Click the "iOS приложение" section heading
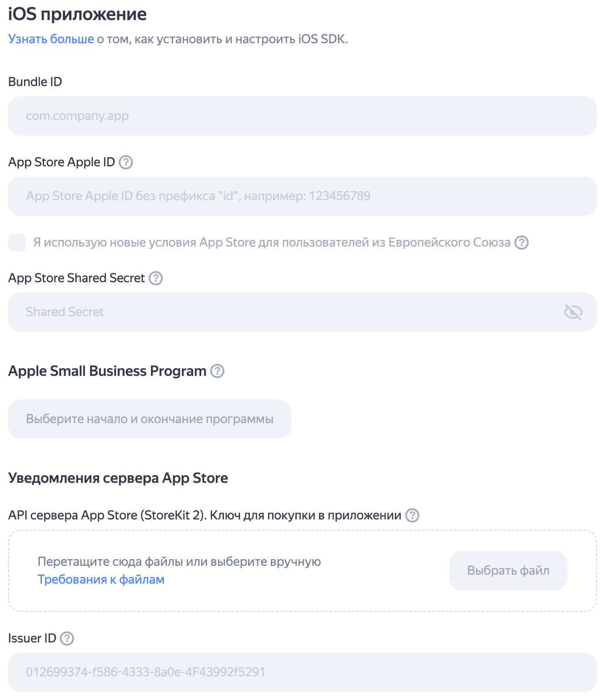The image size is (605, 700). pyautogui.click(x=77, y=14)
